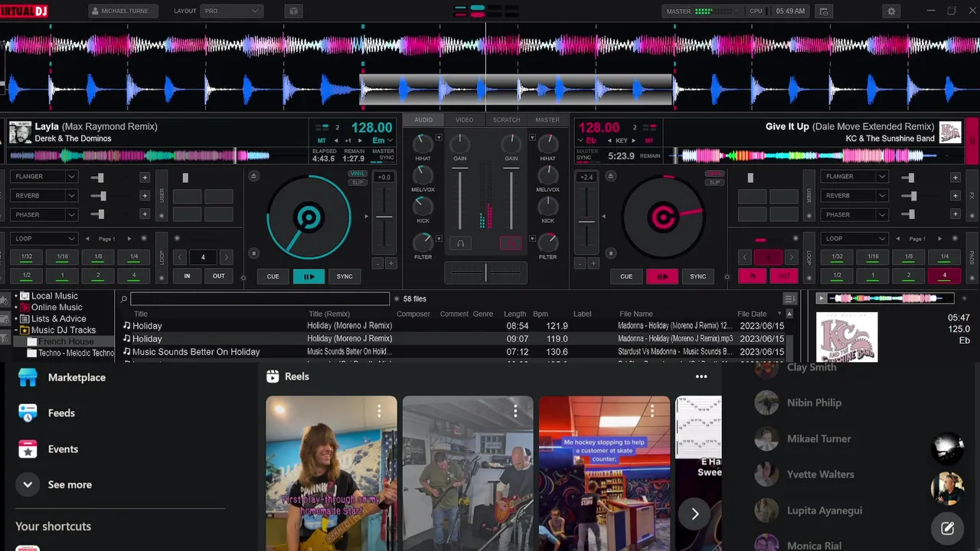The height and width of the screenshot is (551, 980).
Task: Play or pause the right deck (Give It Up)
Action: point(661,276)
